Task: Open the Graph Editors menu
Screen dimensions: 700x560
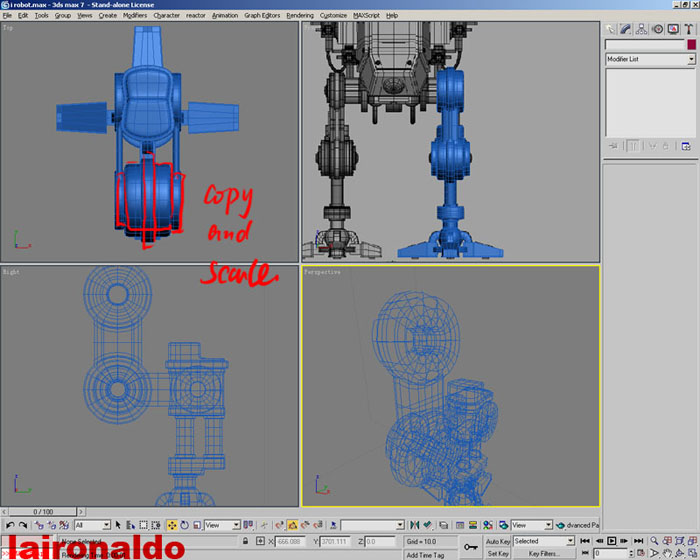Action: coord(263,16)
